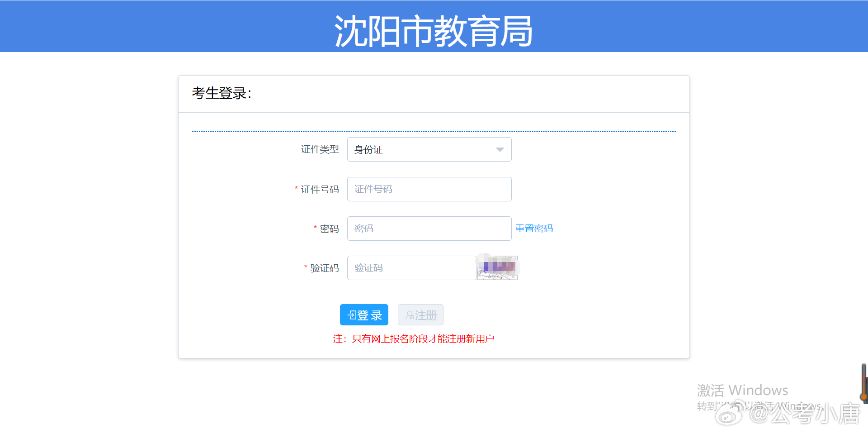Refresh the captcha image next to 验证码

click(x=497, y=268)
